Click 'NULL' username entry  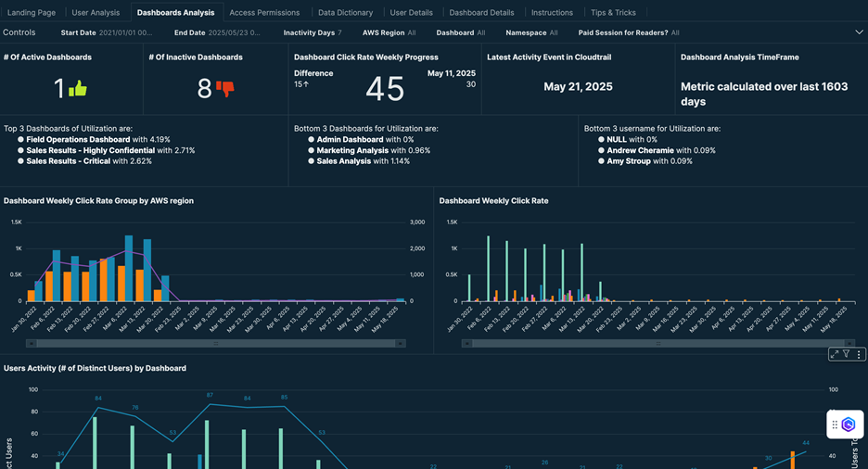pos(617,139)
